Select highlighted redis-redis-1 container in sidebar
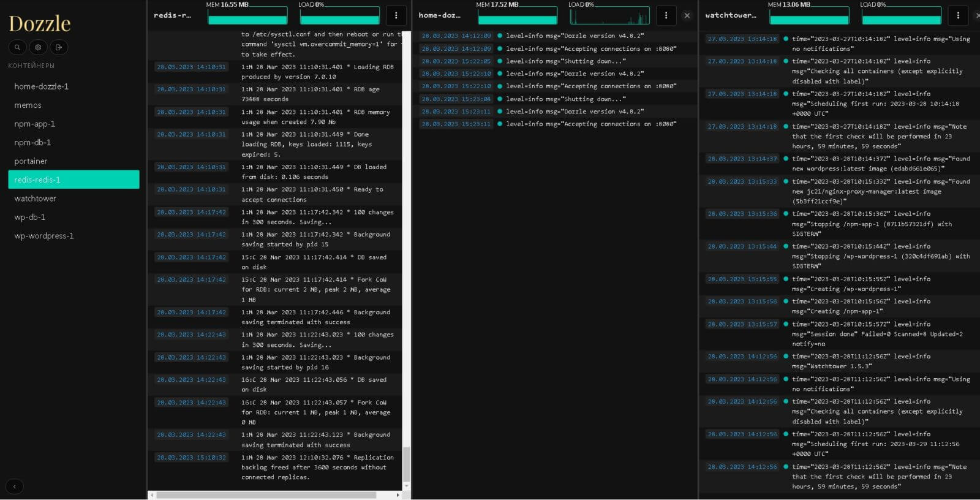The image size is (980, 500). tap(73, 180)
